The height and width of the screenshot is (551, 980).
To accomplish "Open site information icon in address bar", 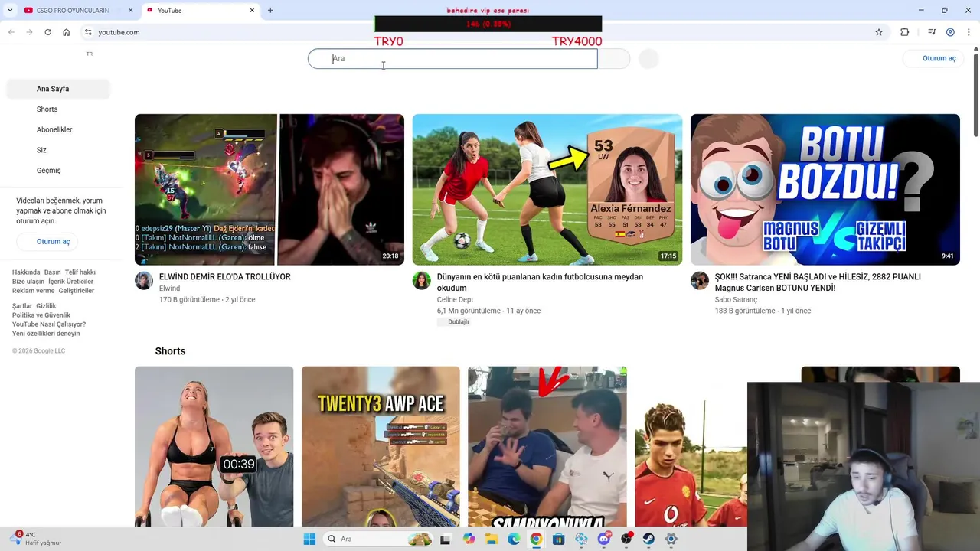I will pos(88,32).
